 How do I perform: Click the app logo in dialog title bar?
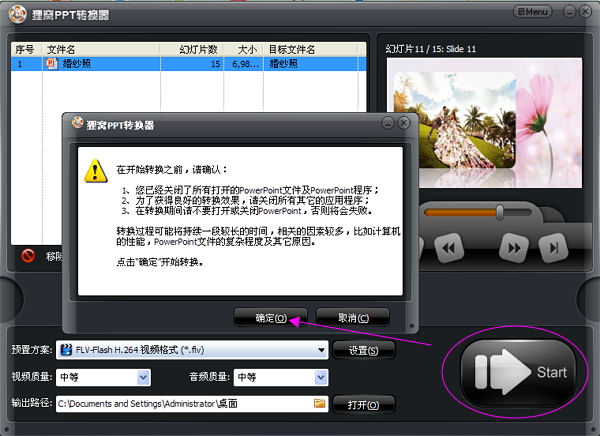click(x=77, y=122)
